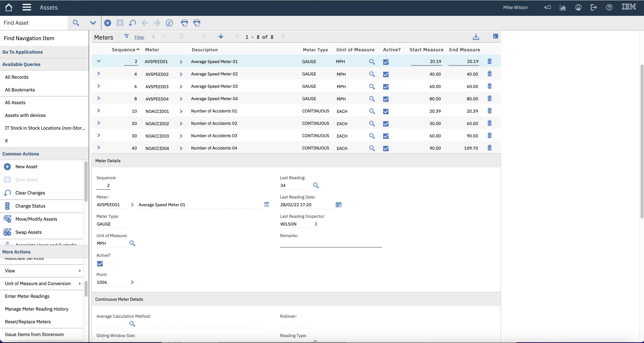The width and height of the screenshot is (644, 343).
Task: Open the dropdown arrow beside Find Asset search
Action: click(93, 23)
